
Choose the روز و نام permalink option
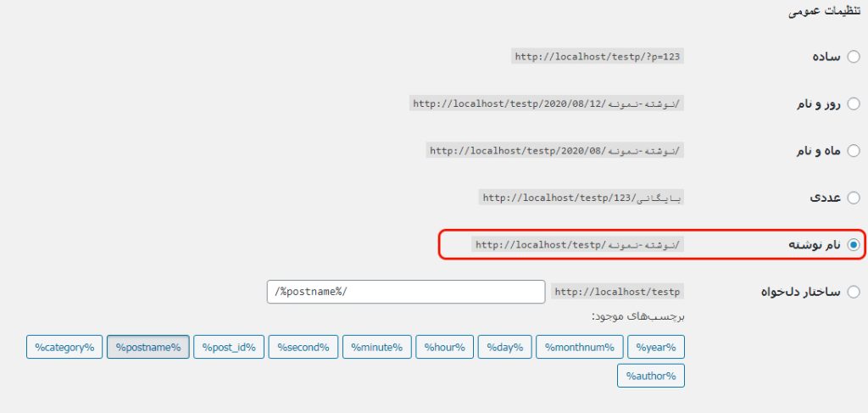pyautogui.click(x=853, y=103)
